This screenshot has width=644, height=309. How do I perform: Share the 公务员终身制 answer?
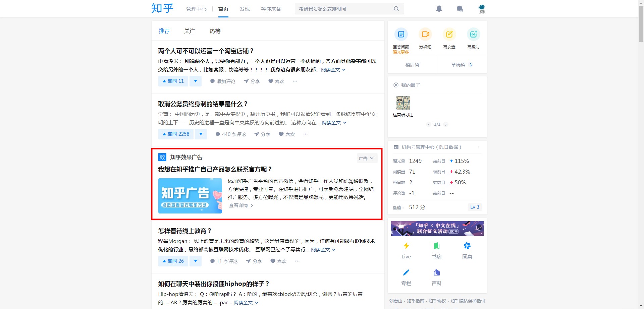tap(262, 134)
